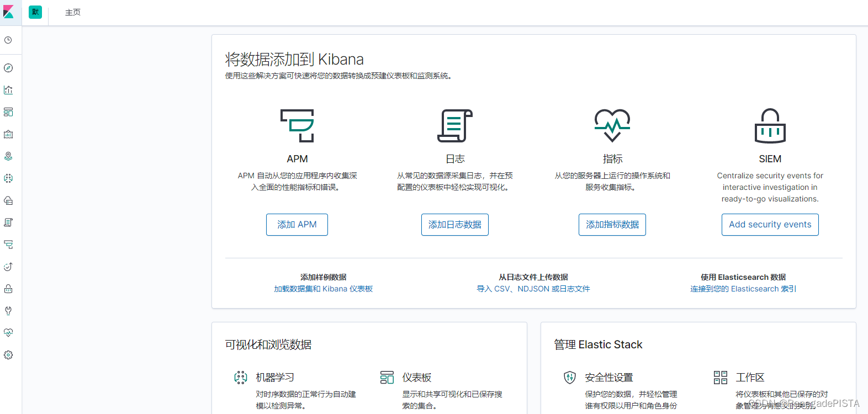Click the 管理 Elastic Stack heading

[x=599, y=344]
